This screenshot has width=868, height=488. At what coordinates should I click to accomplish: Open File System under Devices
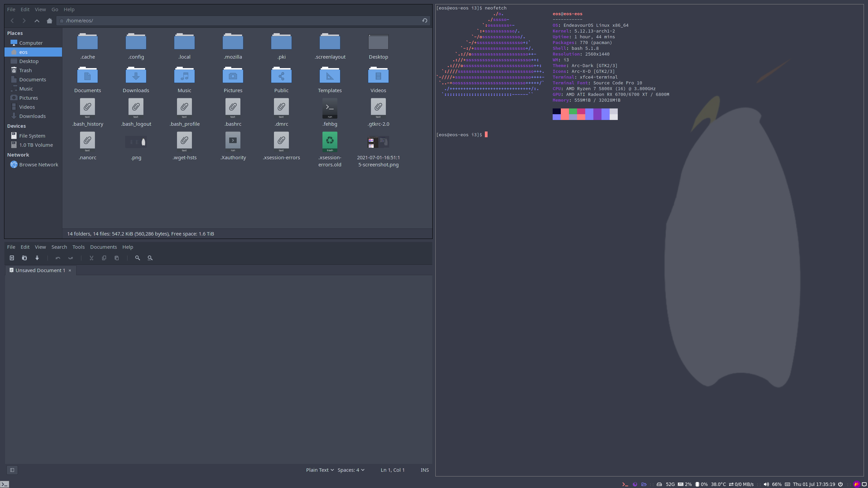[33, 136]
